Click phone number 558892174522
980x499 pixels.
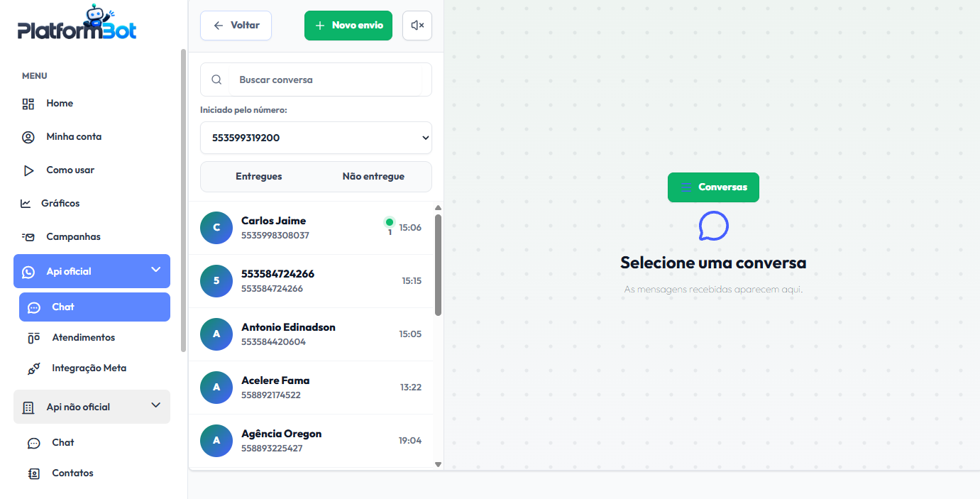tap(271, 395)
